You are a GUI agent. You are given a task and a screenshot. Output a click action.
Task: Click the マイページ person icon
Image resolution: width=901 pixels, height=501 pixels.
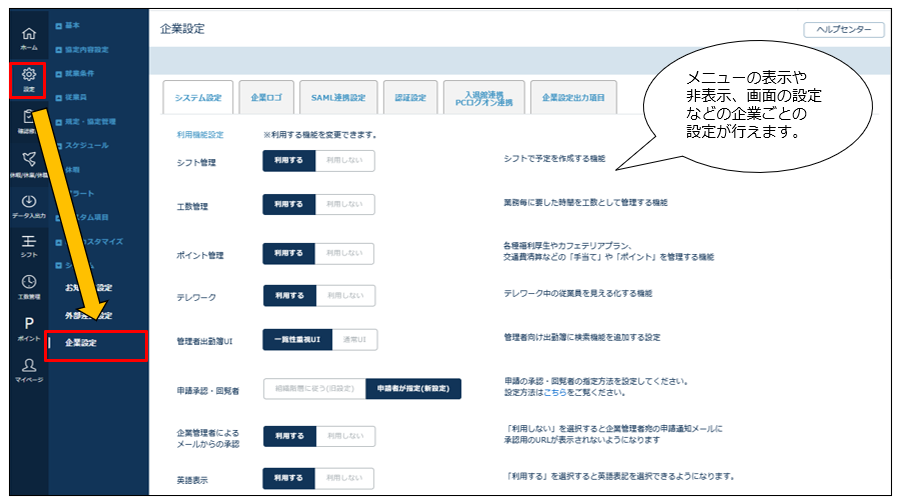click(29, 369)
